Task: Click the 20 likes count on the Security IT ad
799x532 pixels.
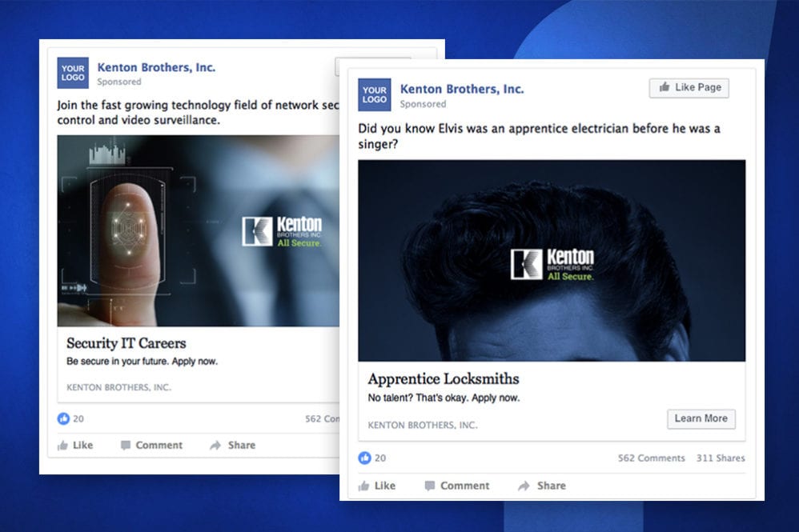Action: coord(78,419)
